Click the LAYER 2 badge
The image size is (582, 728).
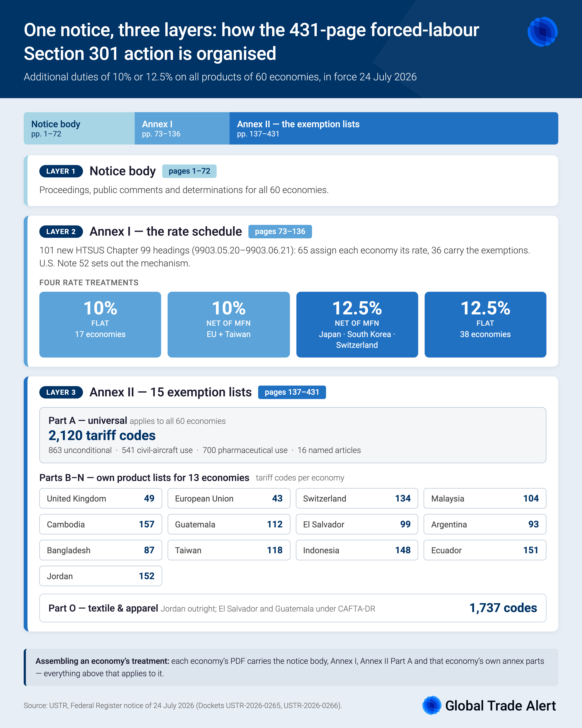pos(61,232)
